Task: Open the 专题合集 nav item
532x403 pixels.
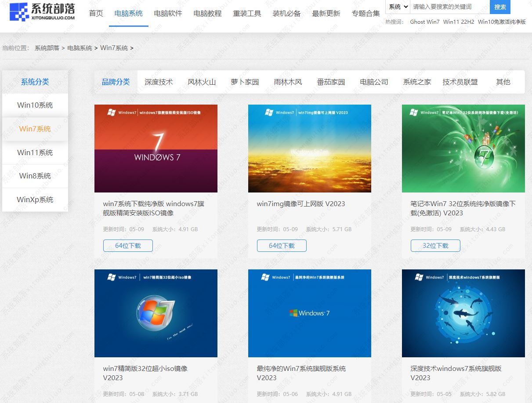Action: point(366,13)
